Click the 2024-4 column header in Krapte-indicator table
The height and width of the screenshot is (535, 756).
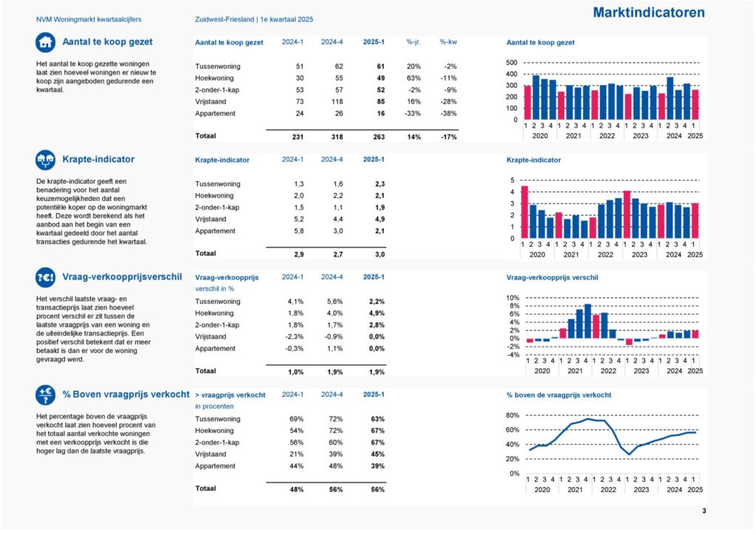tap(331, 159)
